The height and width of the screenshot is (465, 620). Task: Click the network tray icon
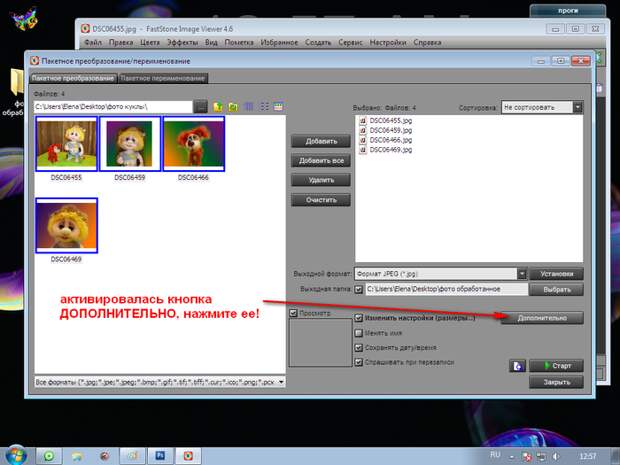pyautogui.click(x=541, y=457)
